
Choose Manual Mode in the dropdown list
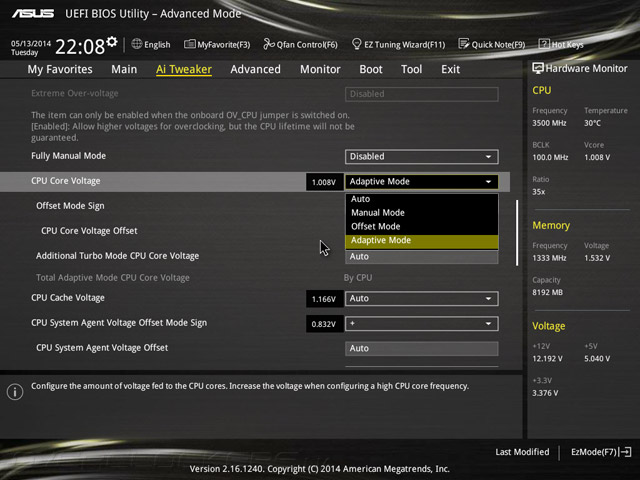pos(422,213)
